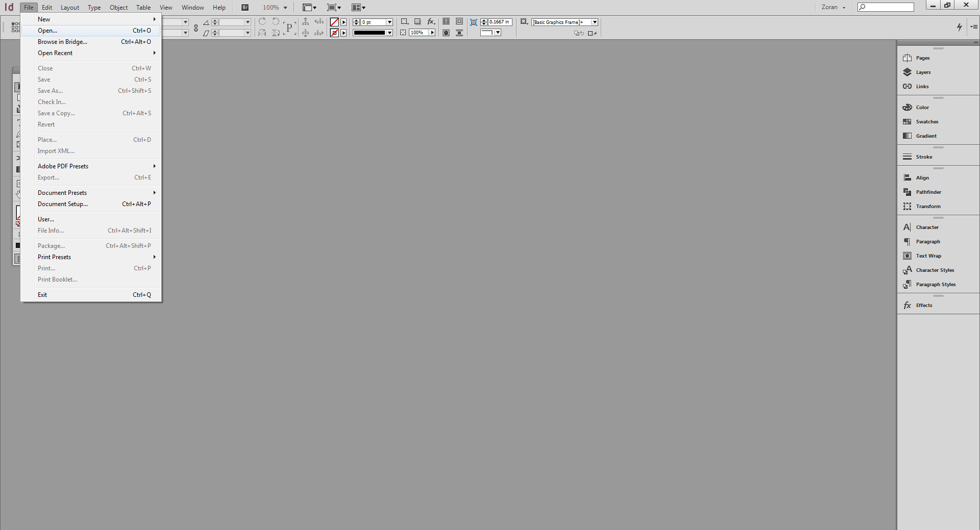
Task: Open the Table menu
Action: point(143,7)
